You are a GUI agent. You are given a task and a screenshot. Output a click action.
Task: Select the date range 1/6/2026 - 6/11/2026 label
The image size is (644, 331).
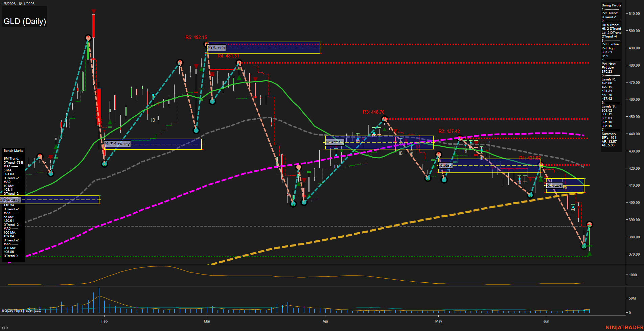click(18, 4)
